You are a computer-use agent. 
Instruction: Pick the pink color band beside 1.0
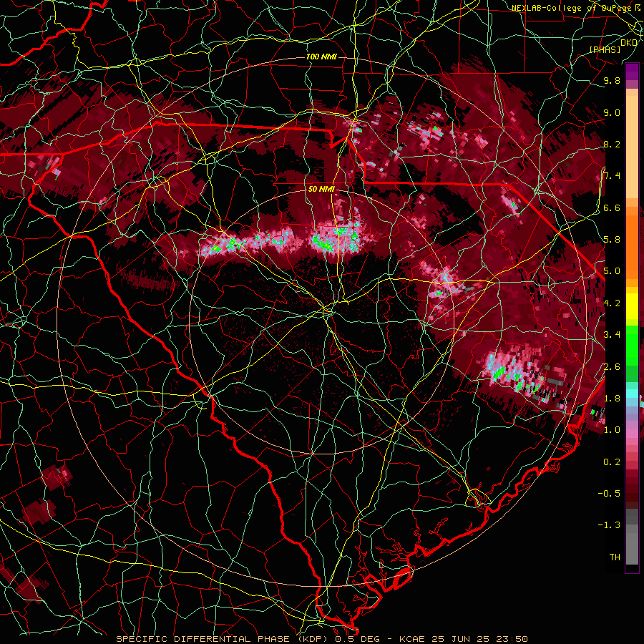pyautogui.click(x=632, y=432)
